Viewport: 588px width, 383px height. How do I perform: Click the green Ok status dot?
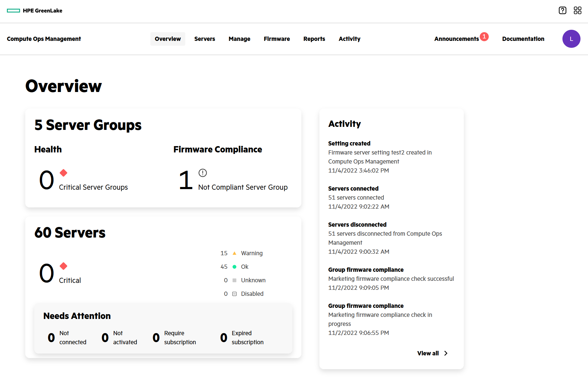point(235,267)
